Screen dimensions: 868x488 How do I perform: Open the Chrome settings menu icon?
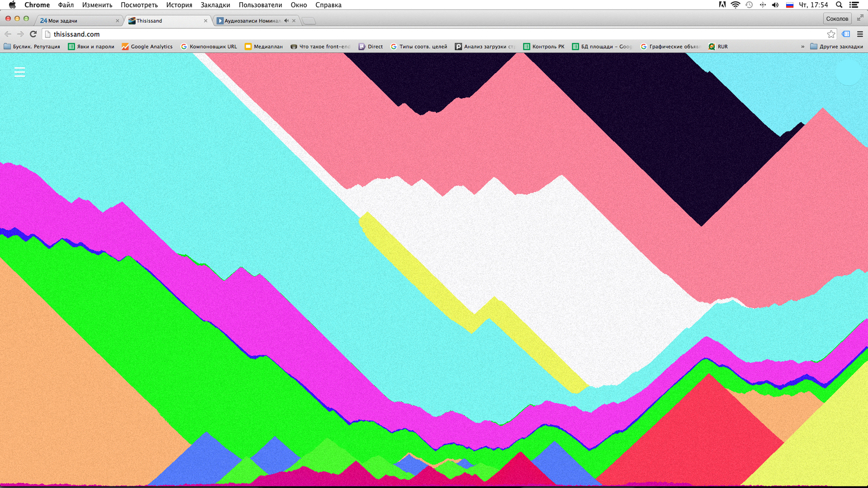860,34
